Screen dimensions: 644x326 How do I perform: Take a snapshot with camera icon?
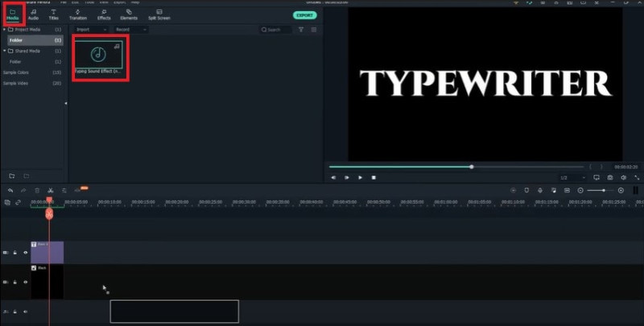pos(610,178)
